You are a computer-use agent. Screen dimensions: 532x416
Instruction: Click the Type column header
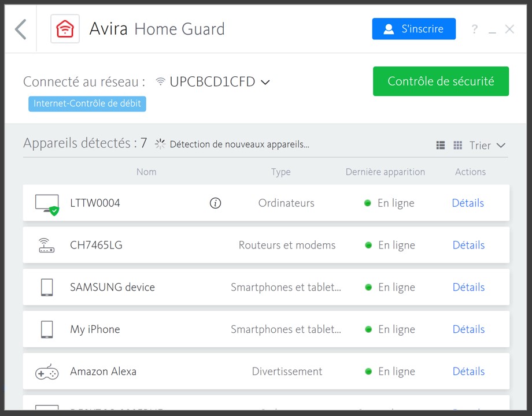click(x=281, y=172)
